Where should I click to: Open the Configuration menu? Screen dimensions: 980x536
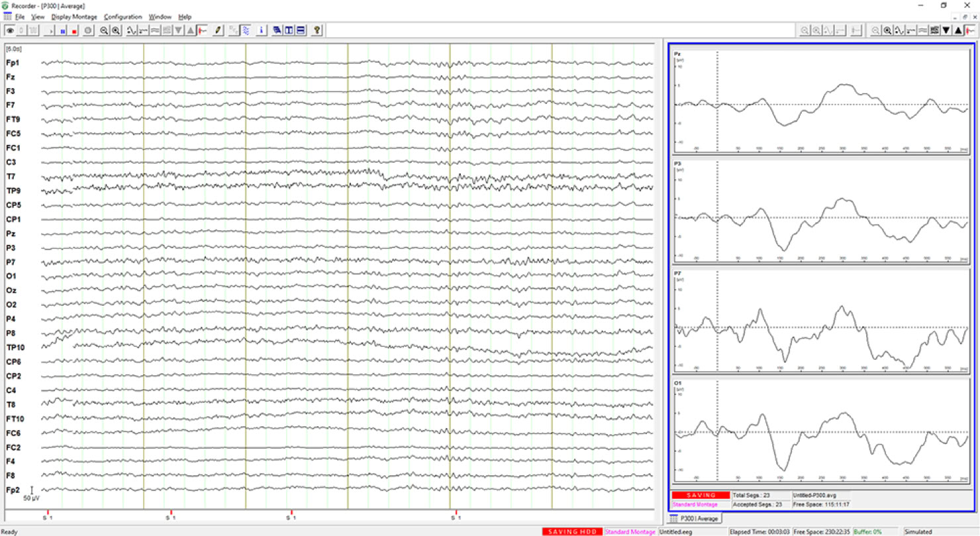[123, 17]
